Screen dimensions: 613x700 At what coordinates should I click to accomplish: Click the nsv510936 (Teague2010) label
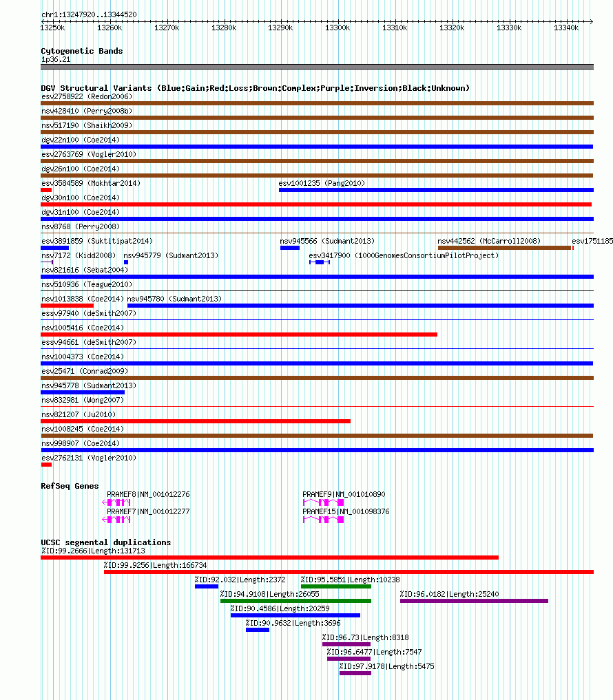pos(87,284)
